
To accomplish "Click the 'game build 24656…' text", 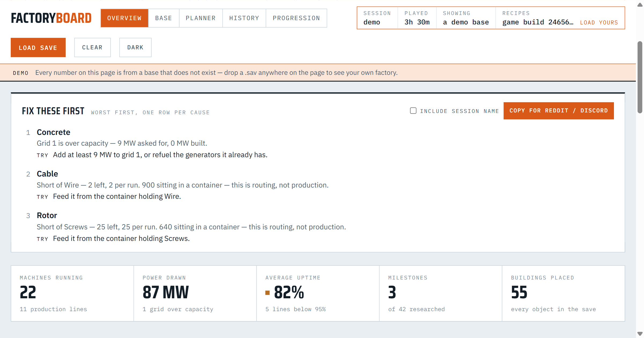I will 538,22.
